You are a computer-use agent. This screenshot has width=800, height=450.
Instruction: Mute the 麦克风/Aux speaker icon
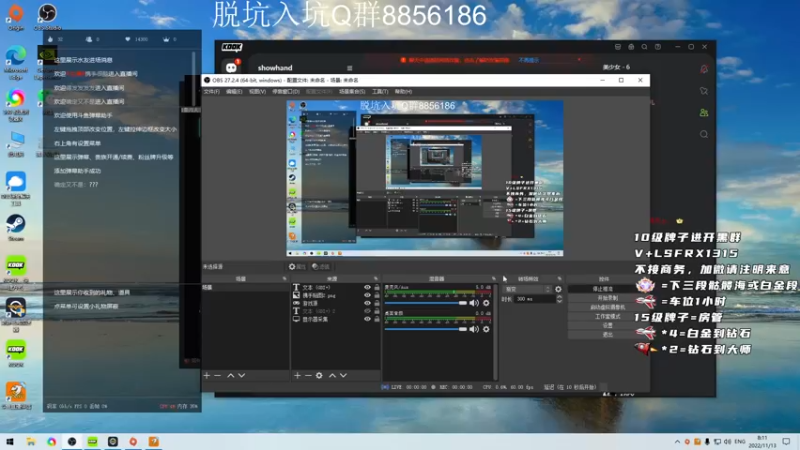click(474, 303)
